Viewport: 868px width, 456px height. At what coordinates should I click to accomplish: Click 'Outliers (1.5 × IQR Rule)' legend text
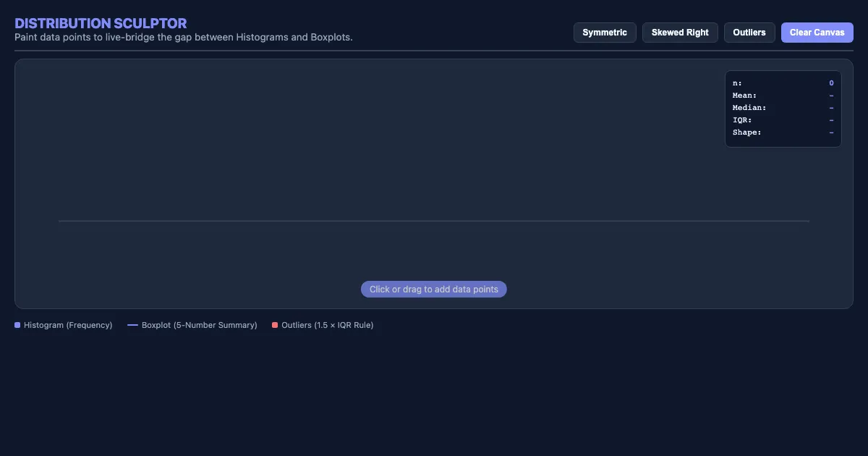click(x=328, y=326)
